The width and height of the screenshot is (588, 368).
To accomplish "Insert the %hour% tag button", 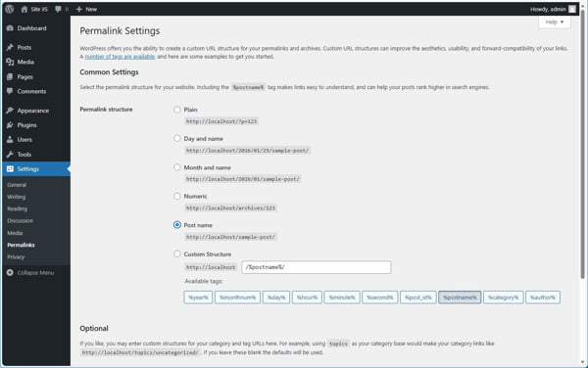I will pos(307,298).
